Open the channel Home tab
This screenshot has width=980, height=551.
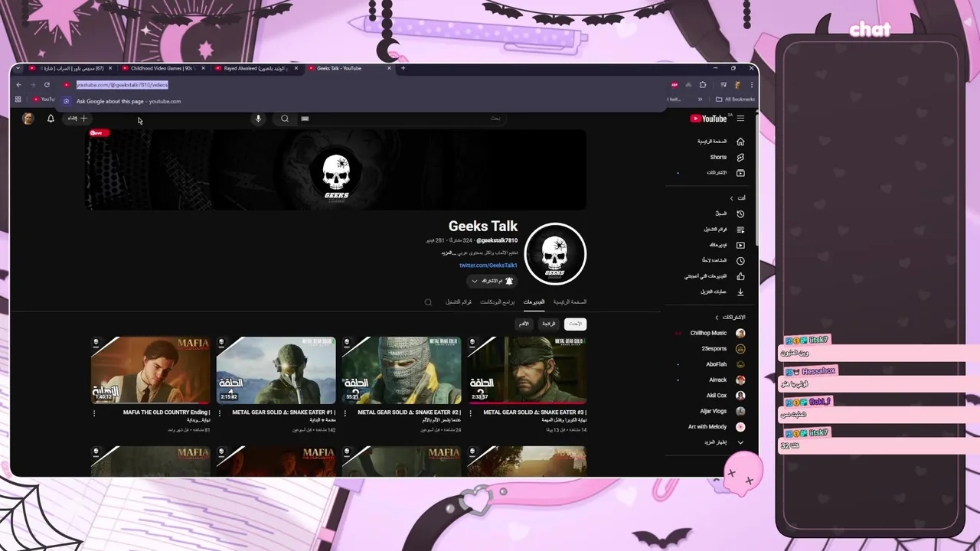[x=570, y=302]
